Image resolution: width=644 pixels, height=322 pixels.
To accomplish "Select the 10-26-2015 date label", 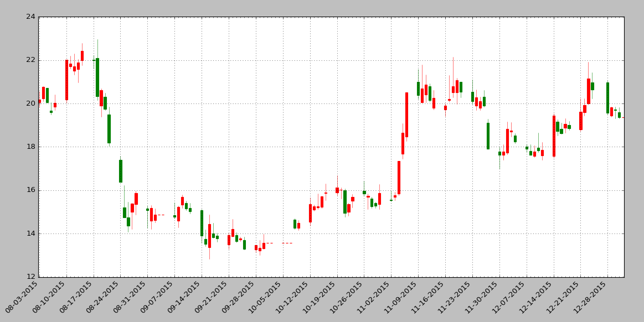I will click(x=347, y=297).
